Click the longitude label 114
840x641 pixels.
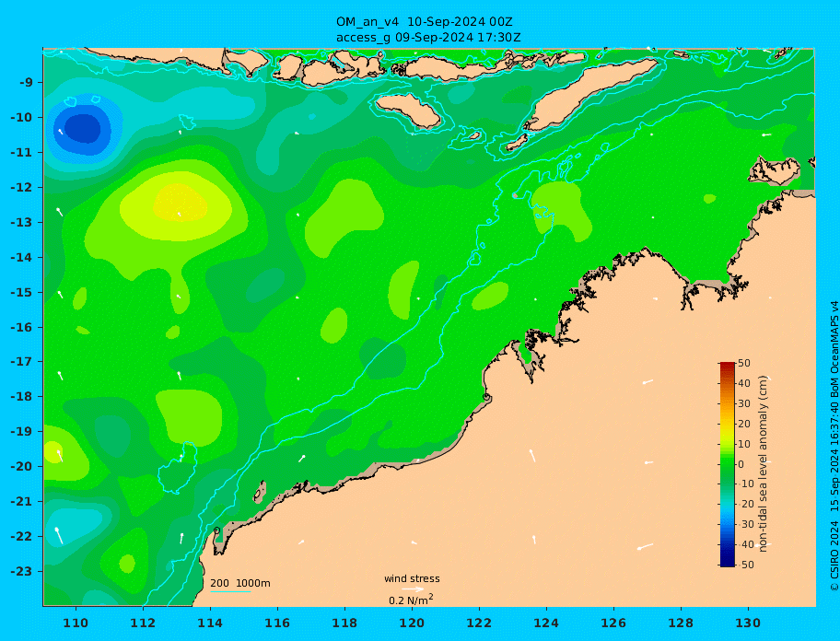[210, 623]
